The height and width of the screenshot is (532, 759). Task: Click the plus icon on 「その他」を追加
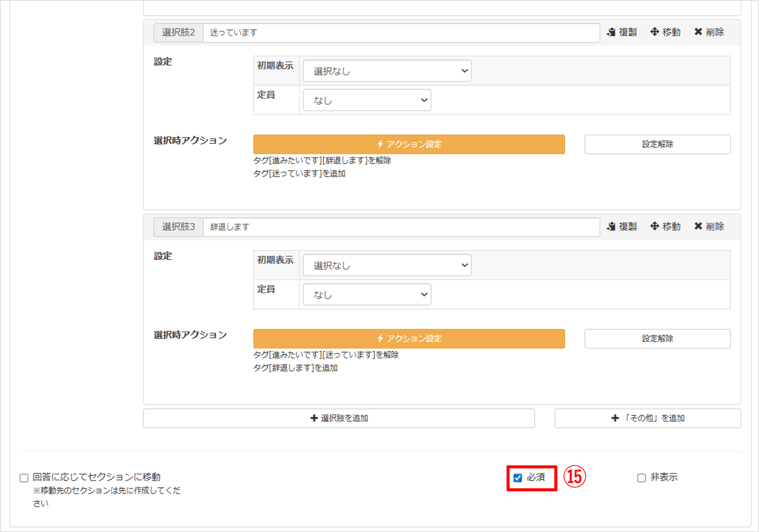[615, 418]
